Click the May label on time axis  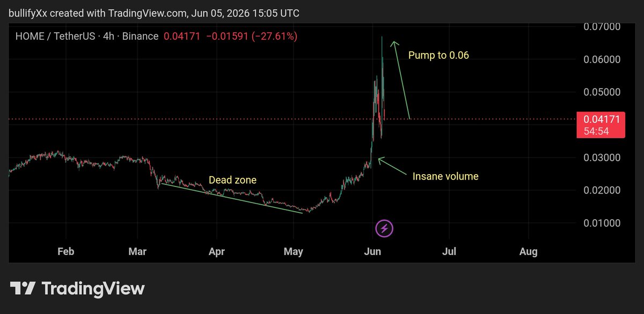click(294, 251)
